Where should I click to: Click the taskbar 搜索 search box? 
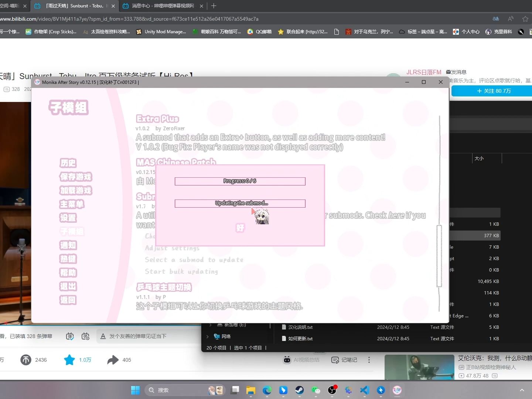coord(185,390)
